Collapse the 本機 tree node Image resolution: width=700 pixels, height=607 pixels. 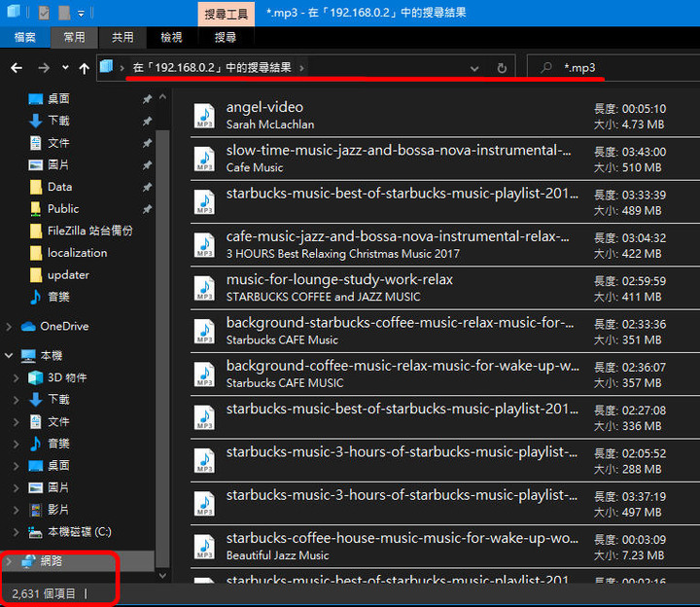pos(9,355)
